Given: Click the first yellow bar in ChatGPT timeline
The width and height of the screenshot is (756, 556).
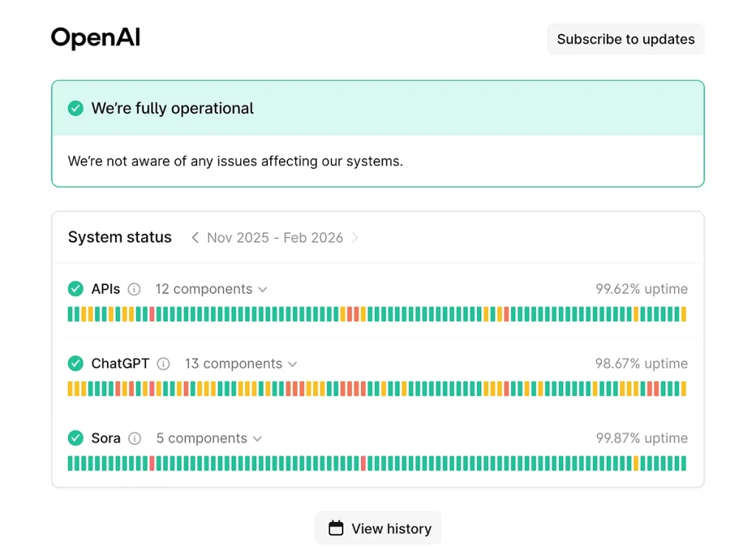Looking at the screenshot, I should (71, 389).
